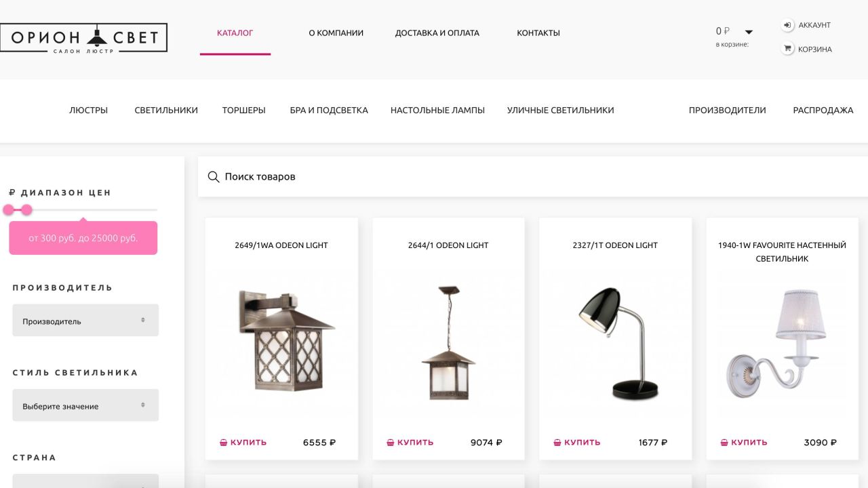Viewport: 868px width, 488px height.
Task: Open the cart via Корзина icon
Action: [x=787, y=49]
